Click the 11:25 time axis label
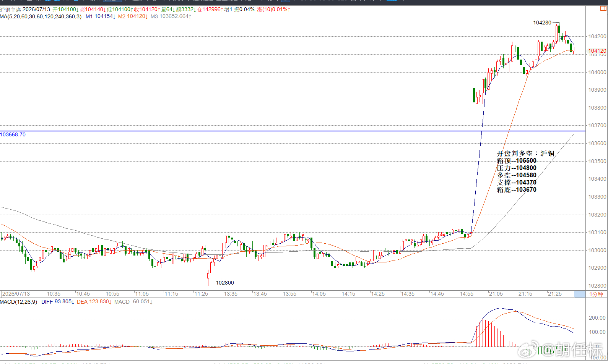This screenshot has width=608, height=364. point(201,294)
